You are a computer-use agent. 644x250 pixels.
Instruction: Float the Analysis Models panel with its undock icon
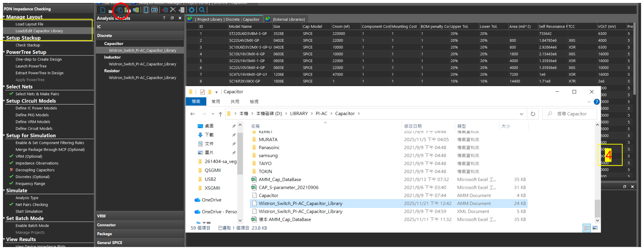click(172, 18)
